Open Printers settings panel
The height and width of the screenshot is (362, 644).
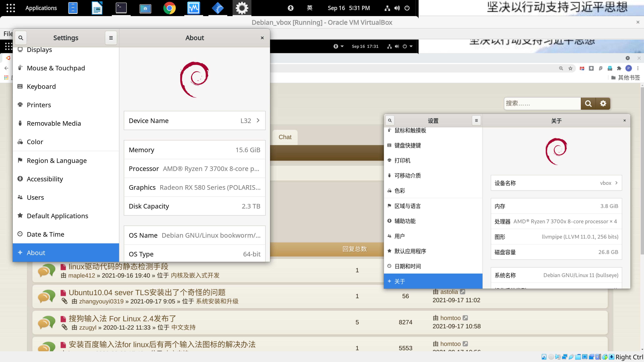[66, 105]
